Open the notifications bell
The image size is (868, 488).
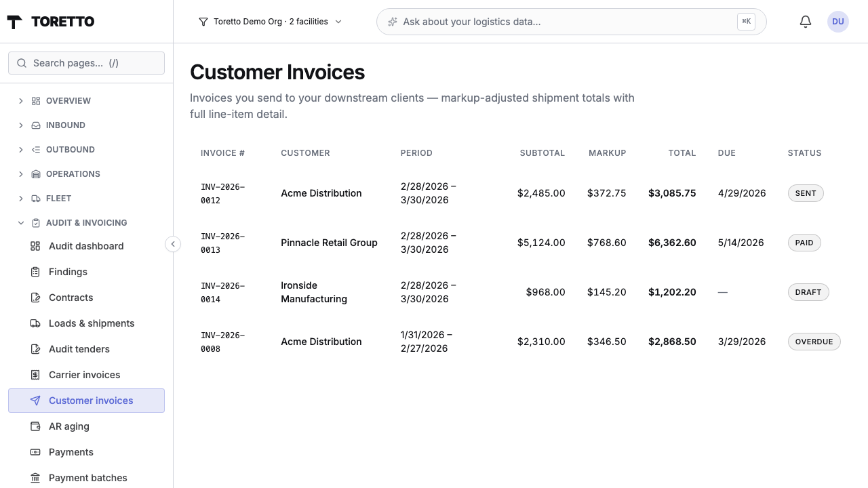[x=806, y=22]
